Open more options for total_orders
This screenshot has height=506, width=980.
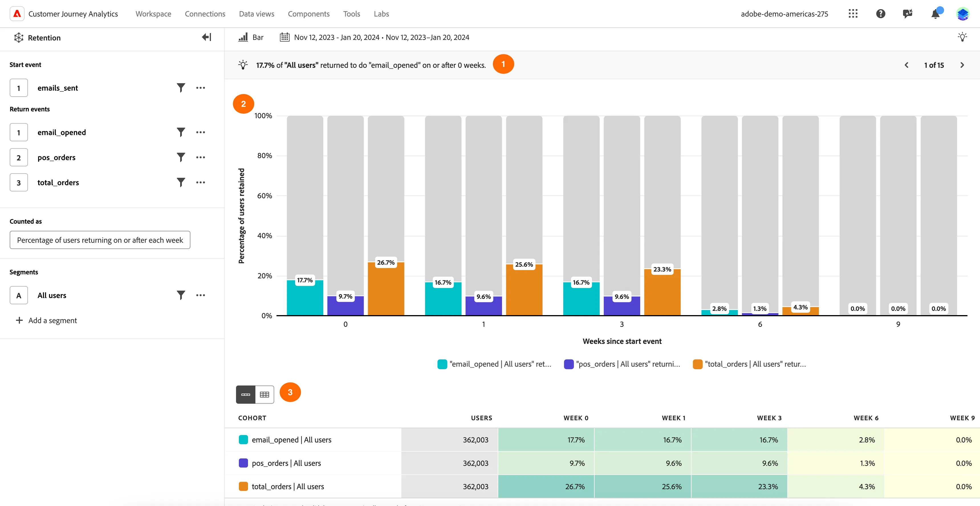200,182
